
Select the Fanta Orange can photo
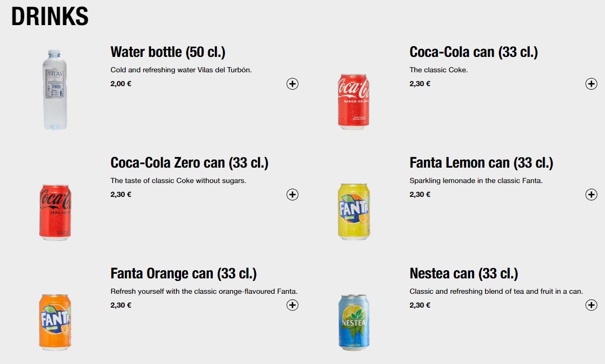(x=55, y=322)
